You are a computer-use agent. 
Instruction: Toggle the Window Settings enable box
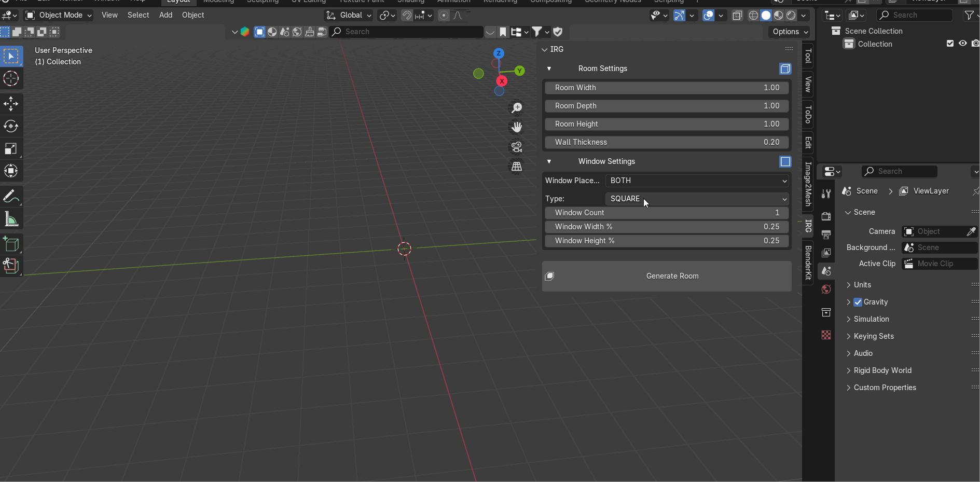(x=785, y=161)
